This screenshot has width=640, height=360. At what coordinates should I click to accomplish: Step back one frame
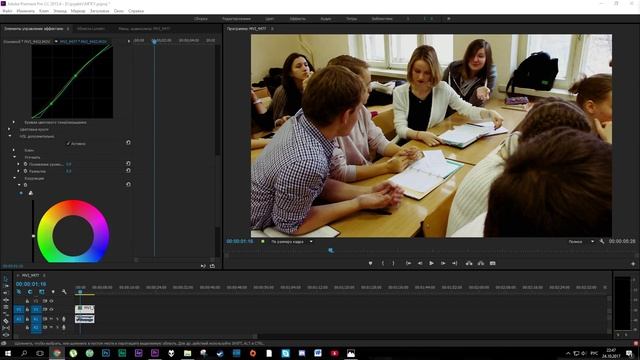click(420, 263)
